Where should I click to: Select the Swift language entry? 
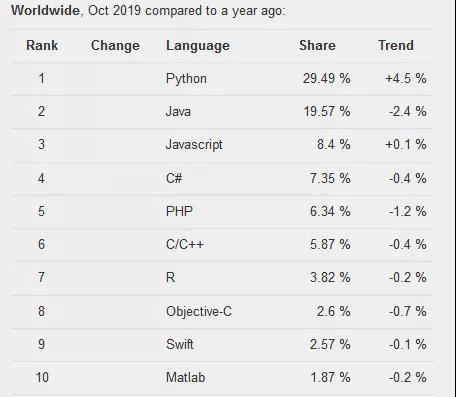coord(180,344)
